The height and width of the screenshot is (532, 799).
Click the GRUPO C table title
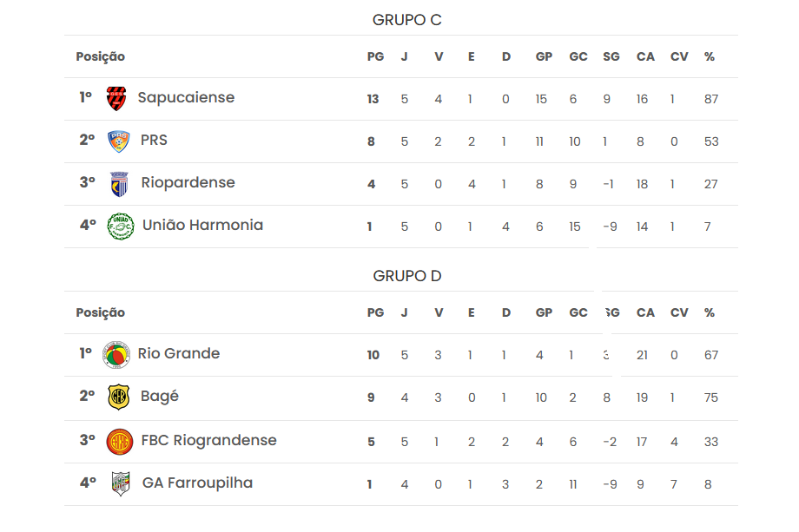[407, 20]
